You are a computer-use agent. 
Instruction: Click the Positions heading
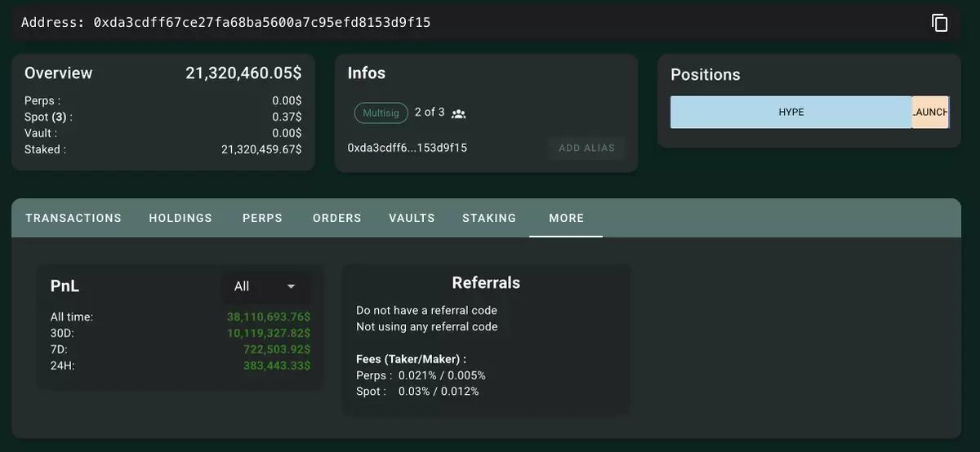click(706, 74)
